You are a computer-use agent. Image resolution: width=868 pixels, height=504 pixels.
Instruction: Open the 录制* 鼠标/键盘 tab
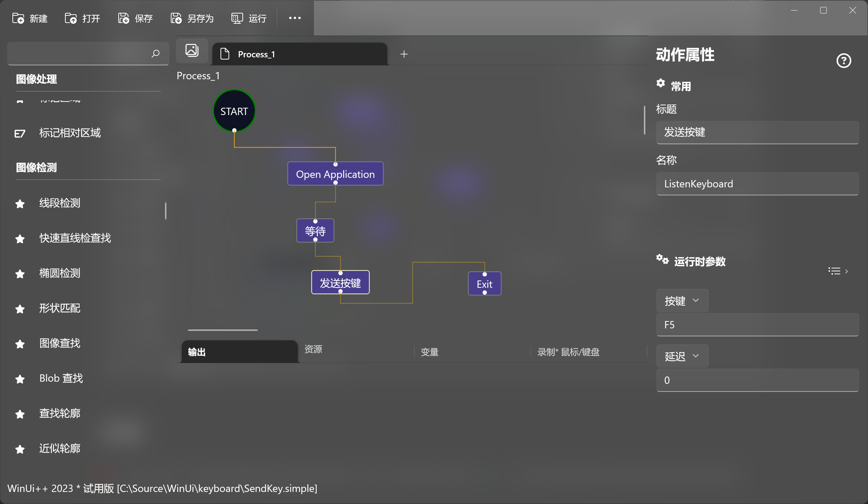point(568,352)
